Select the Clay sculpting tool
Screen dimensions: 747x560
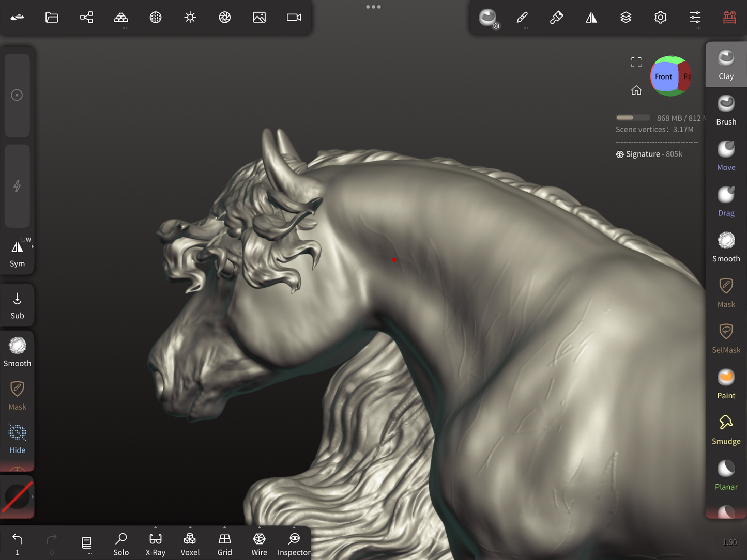[x=726, y=65]
